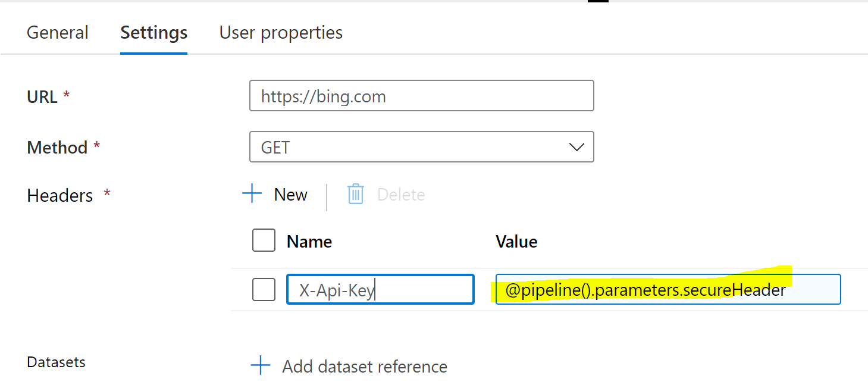Image resolution: width=868 pixels, height=391 pixels.
Task: Click the X-Api-Key header name field
Action: click(x=380, y=289)
